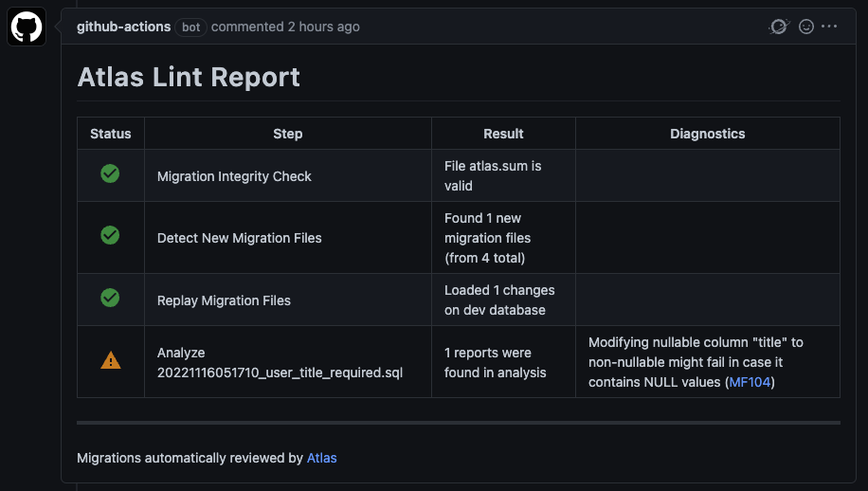Open the MF104 diagnostic link
Image resolution: width=868 pixels, height=491 pixels.
750,382
